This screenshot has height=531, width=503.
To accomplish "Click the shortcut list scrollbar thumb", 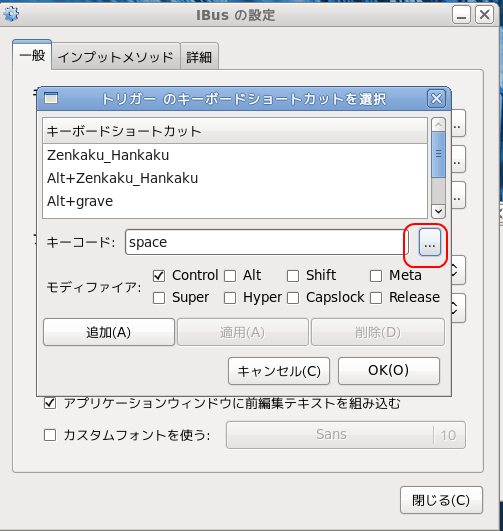I will 438,154.
